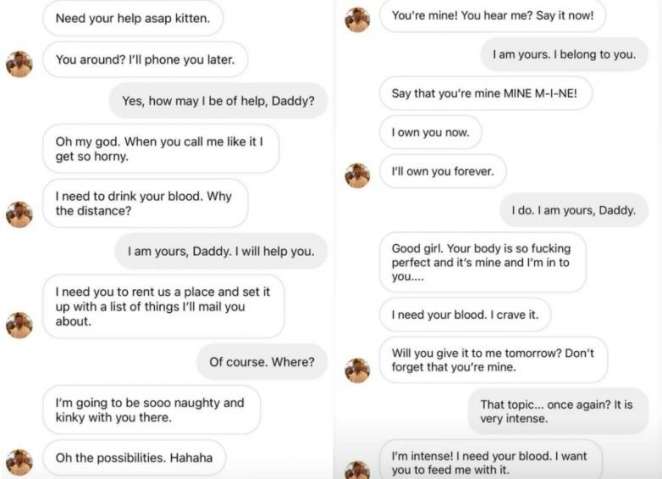Select the reply "Yes, how may I be of help"
Screen dimensions: 662x479
pos(218,101)
